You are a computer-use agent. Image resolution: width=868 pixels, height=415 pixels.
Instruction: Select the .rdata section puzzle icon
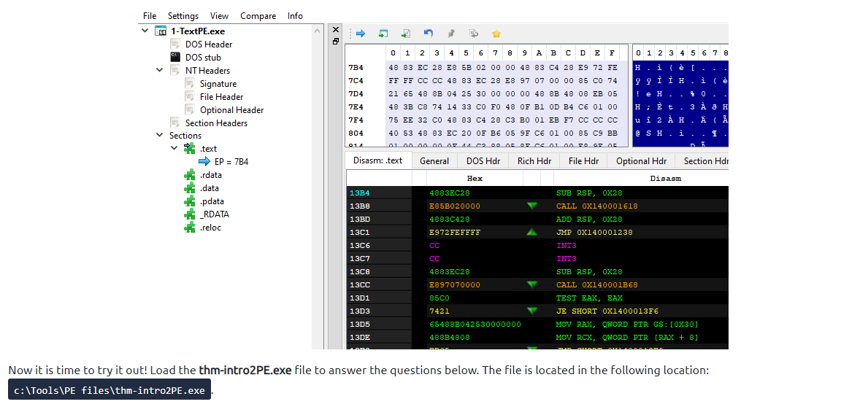click(x=190, y=175)
